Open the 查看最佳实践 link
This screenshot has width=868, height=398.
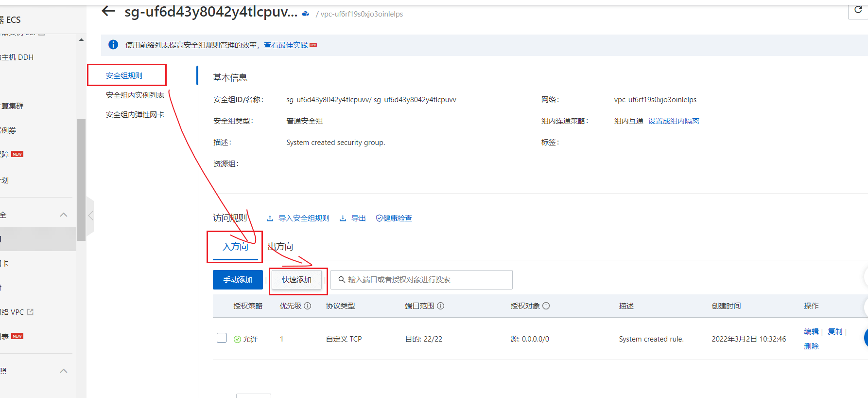click(286, 45)
